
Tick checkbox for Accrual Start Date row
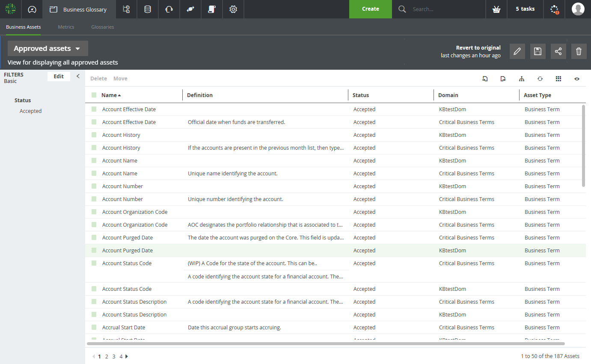point(94,327)
